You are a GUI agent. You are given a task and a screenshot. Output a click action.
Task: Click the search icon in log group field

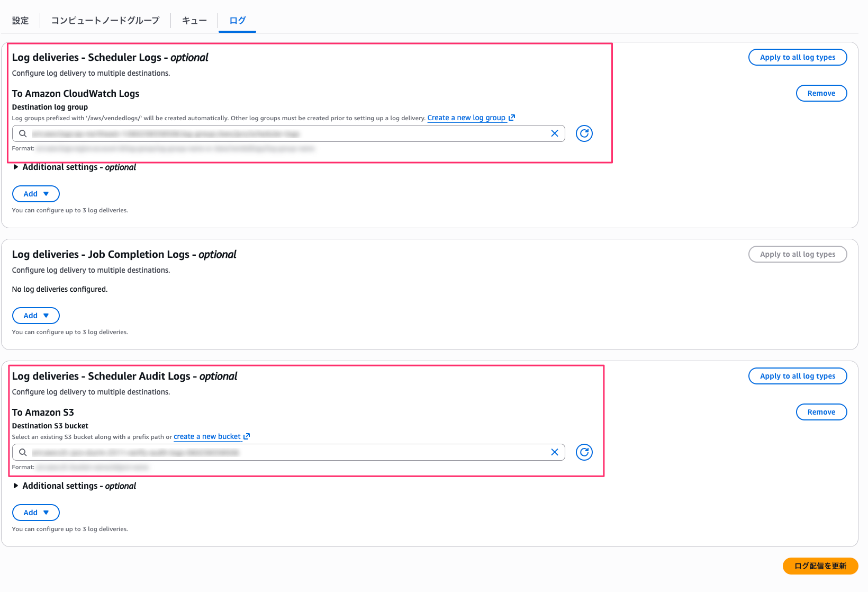(23, 133)
